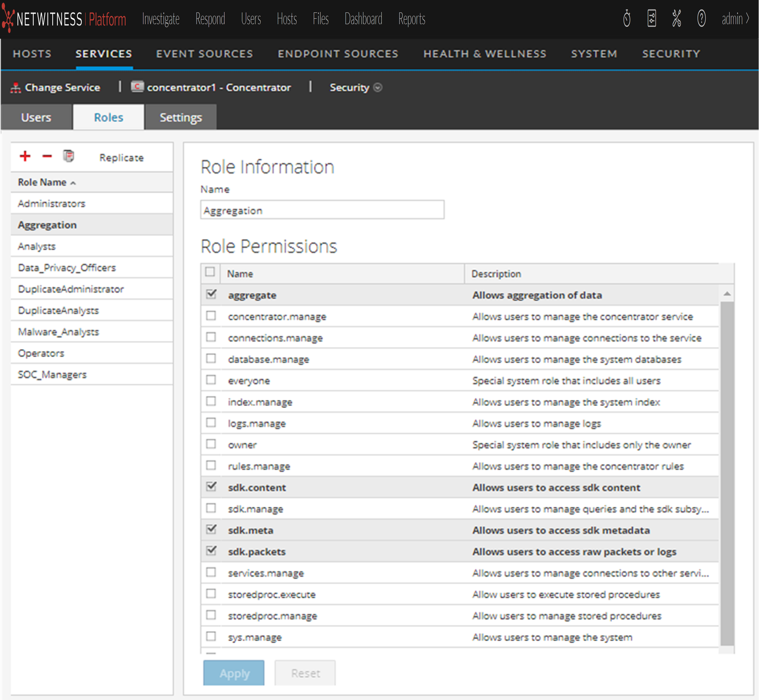Open the admin tools wrench icon
This screenshot has height=700, width=759.
click(x=676, y=19)
